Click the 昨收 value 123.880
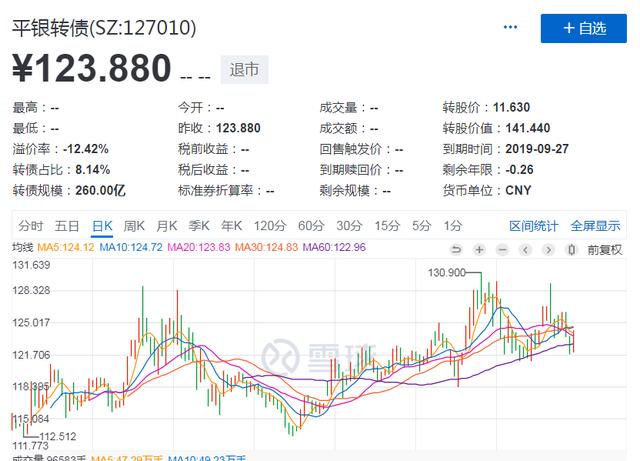This screenshot has width=640, height=461. (x=238, y=128)
